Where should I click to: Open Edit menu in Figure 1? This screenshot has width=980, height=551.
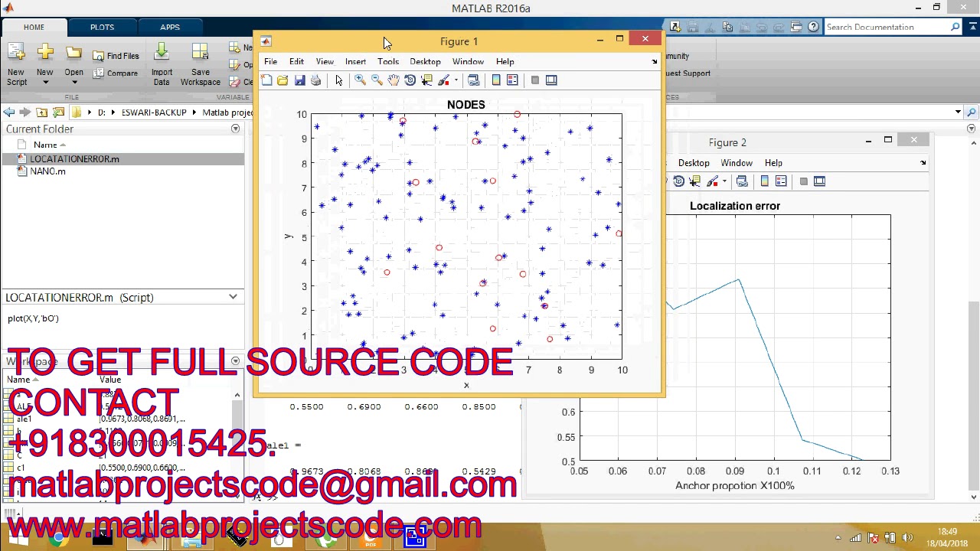[x=296, y=61]
